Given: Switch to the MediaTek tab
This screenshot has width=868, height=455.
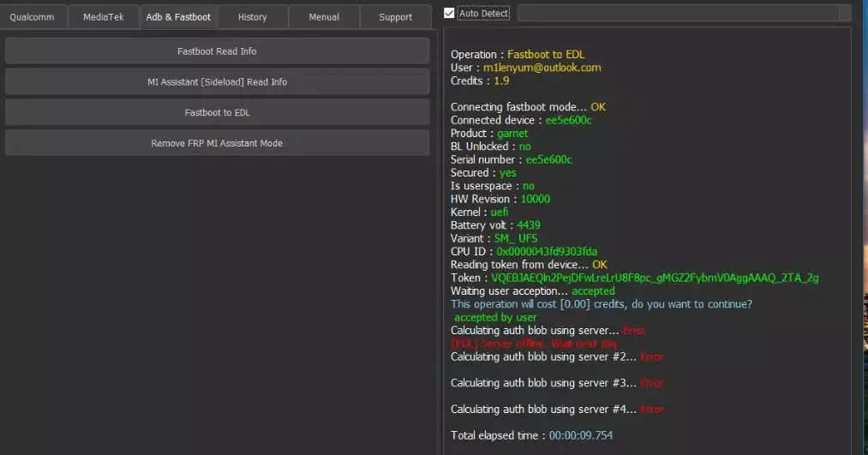Looking at the screenshot, I should point(104,17).
